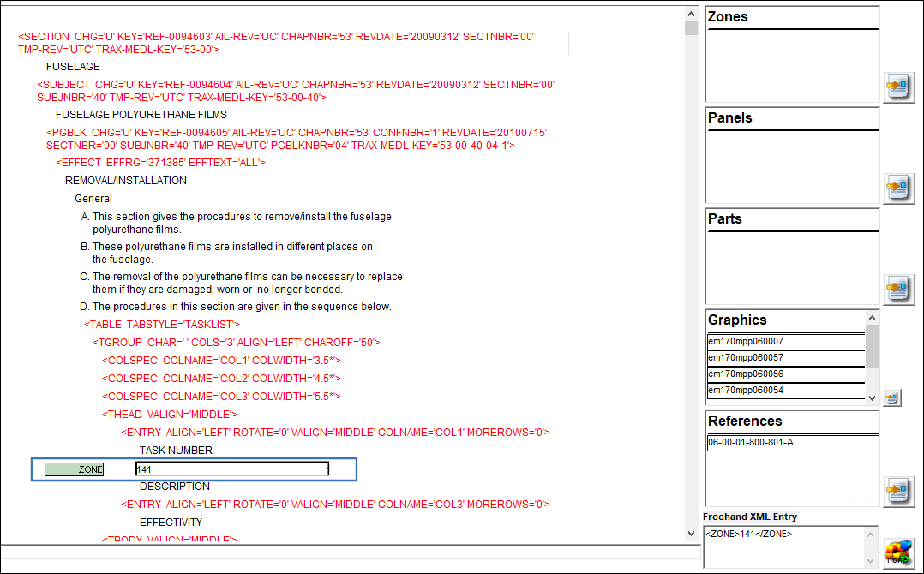Click the Freehand XML Entry scroll down arrow
The width and height of the screenshot is (924, 574).
[x=871, y=560]
